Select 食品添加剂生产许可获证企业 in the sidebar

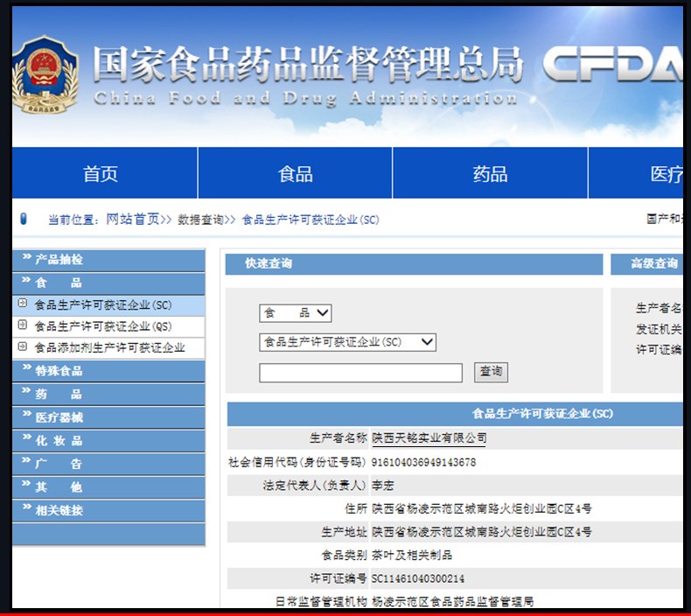click(108, 348)
